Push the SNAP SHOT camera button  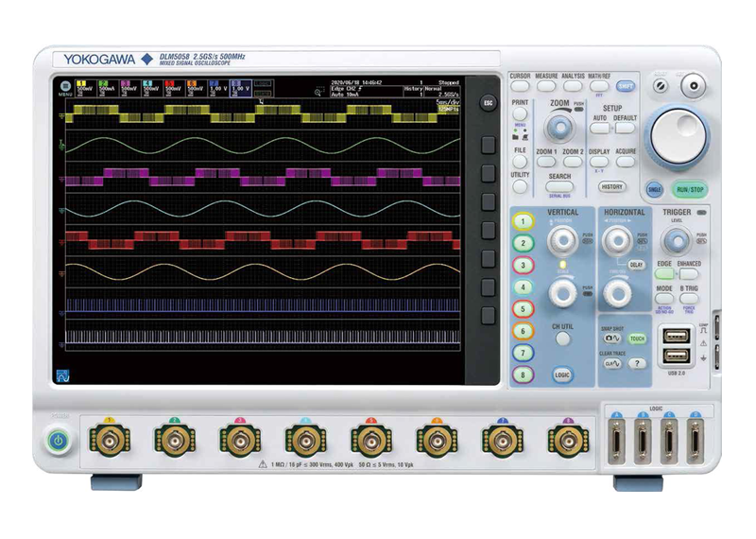611,339
